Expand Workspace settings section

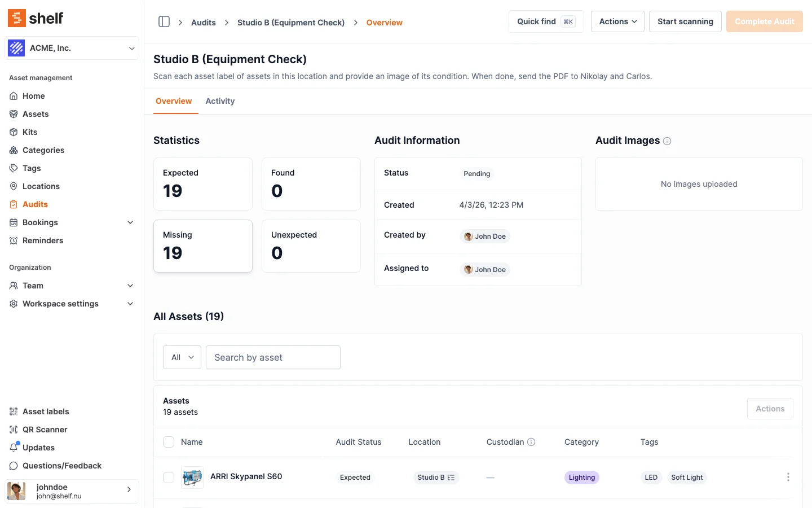coord(130,304)
